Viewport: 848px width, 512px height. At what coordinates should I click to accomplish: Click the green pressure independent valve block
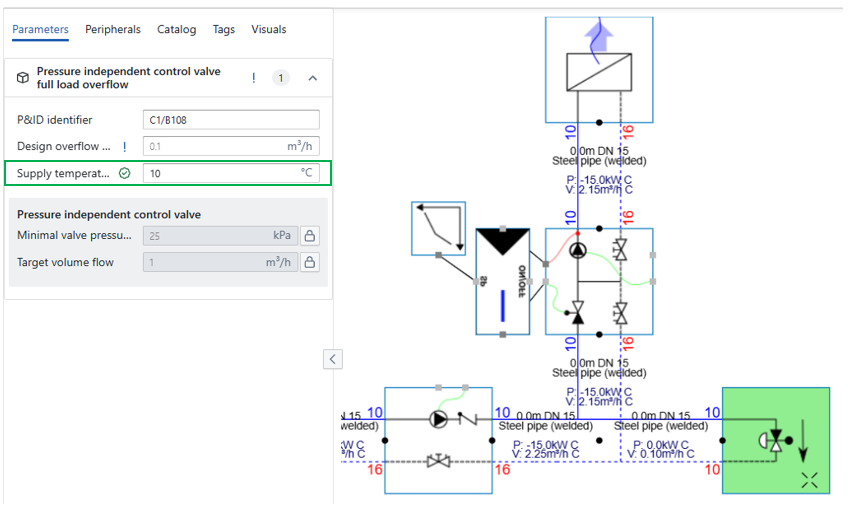775,440
